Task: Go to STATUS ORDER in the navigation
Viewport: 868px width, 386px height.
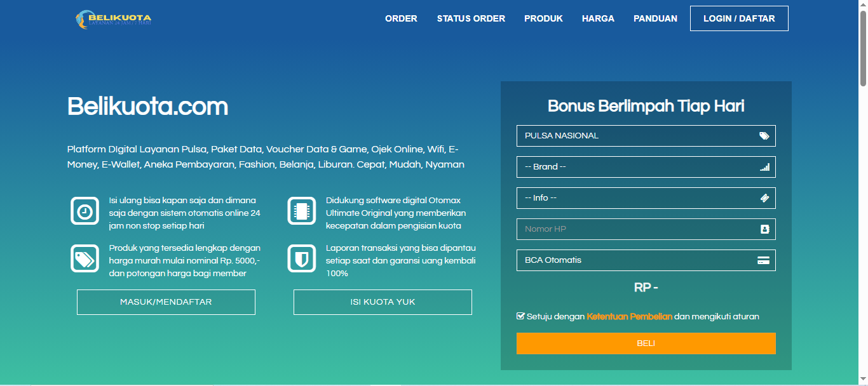Action: (x=471, y=18)
